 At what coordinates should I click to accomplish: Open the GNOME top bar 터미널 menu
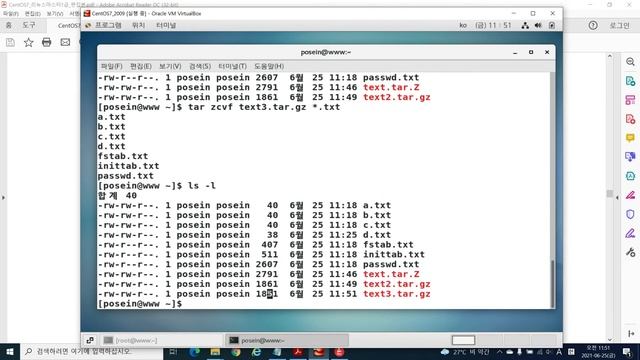(166, 25)
